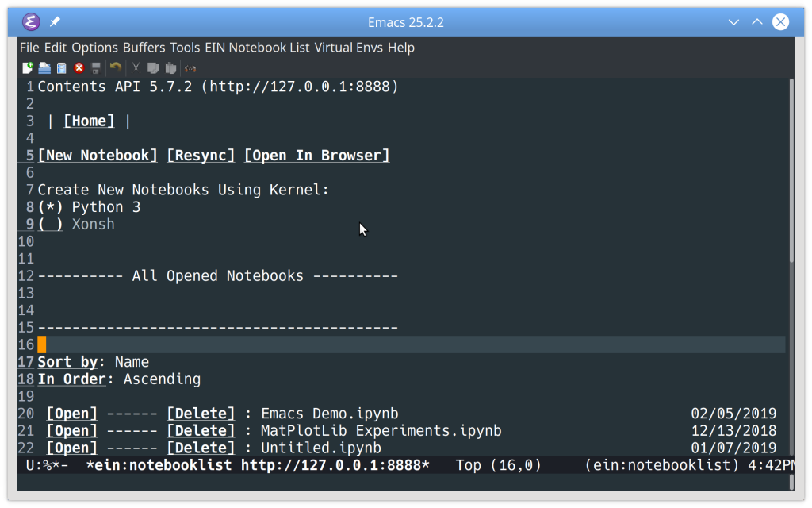Open the Untitled.ipynb notebook
Image resolution: width=812 pixels, height=508 pixels.
(71, 448)
